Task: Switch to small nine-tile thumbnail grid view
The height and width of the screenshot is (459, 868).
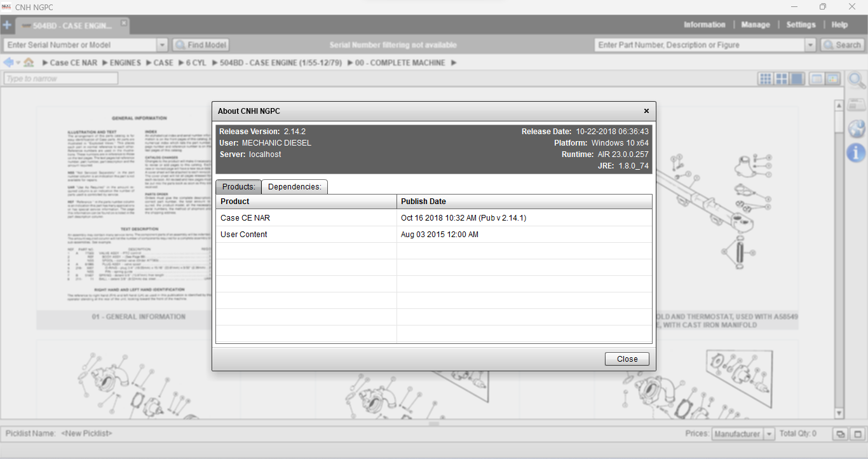Action: coord(766,79)
